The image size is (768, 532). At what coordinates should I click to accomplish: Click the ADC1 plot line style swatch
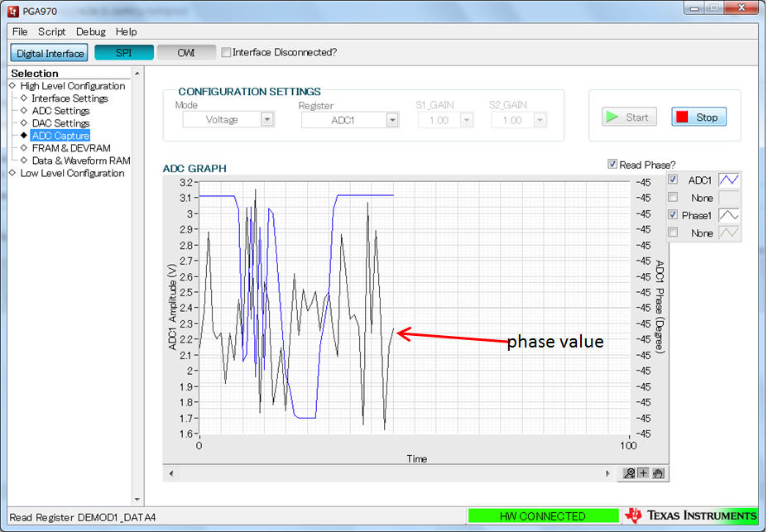click(728, 180)
